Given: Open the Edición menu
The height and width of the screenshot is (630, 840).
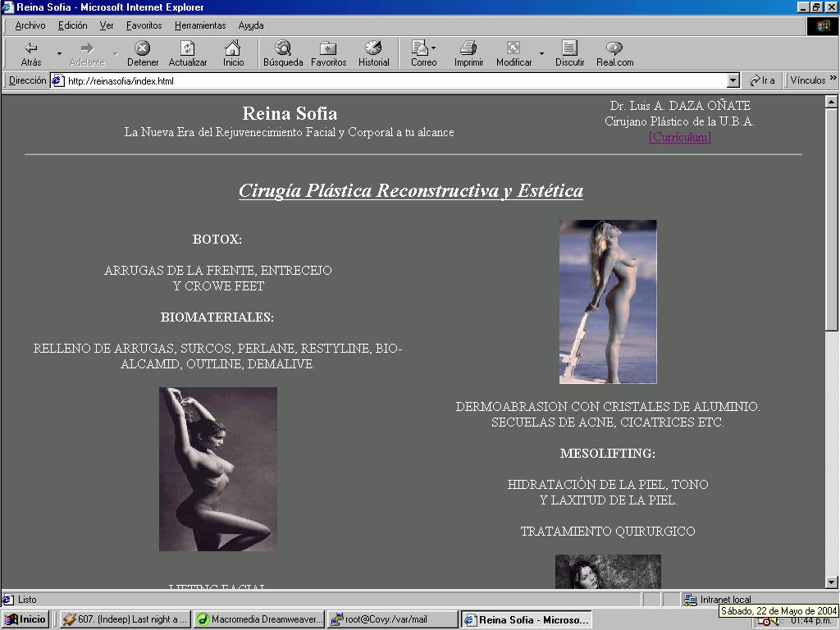Looking at the screenshot, I should point(72,25).
